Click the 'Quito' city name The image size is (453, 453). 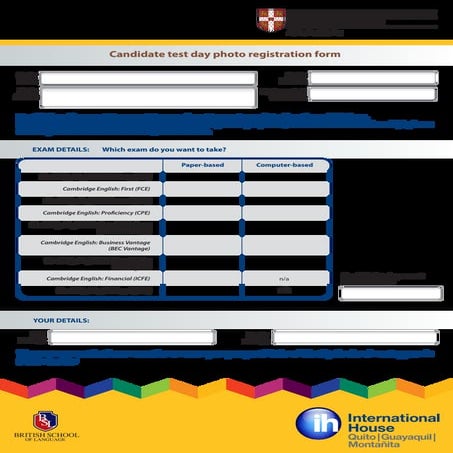(363, 437)
